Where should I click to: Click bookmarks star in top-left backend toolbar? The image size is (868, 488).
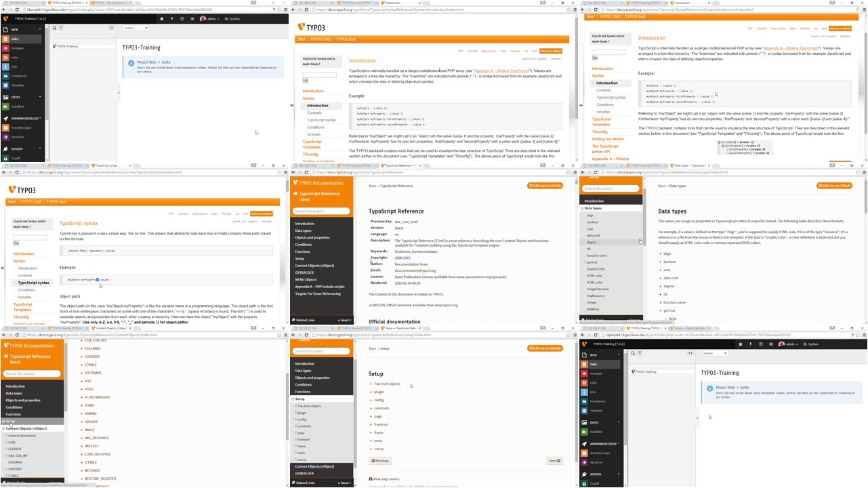click(162, 19)
